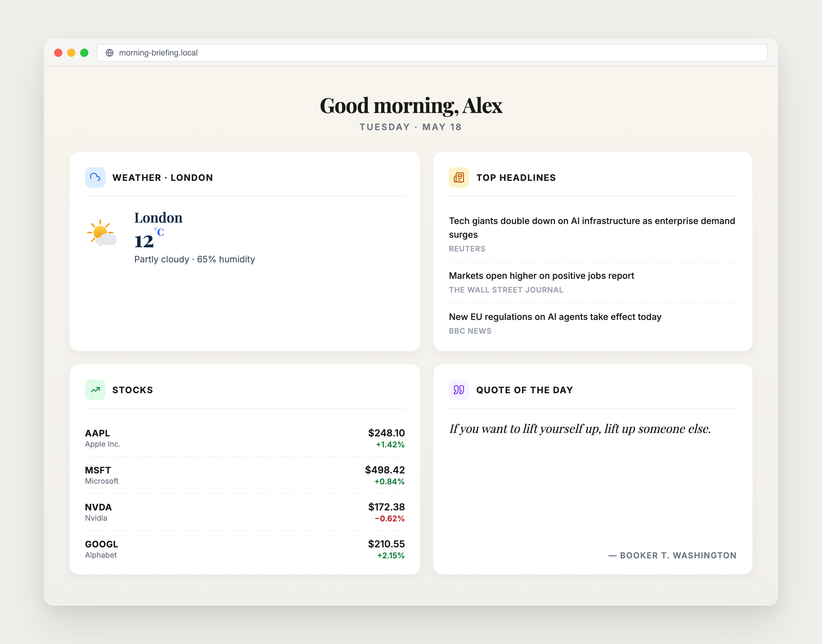Click the +2.15% change value
This screenshot has height=644, width=822.
pos(391,555)
